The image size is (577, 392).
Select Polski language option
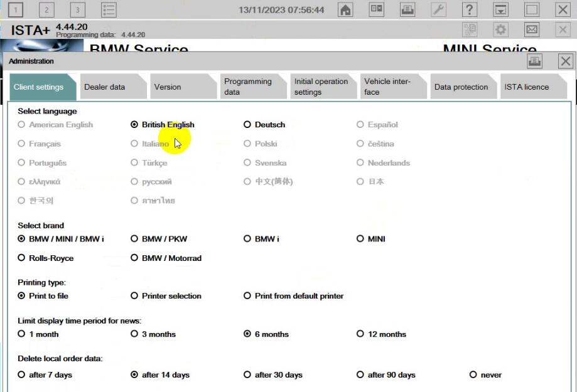click(260, 144)
